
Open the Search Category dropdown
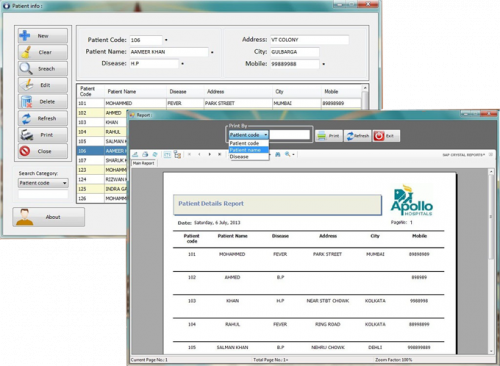[x=43, y=183]
